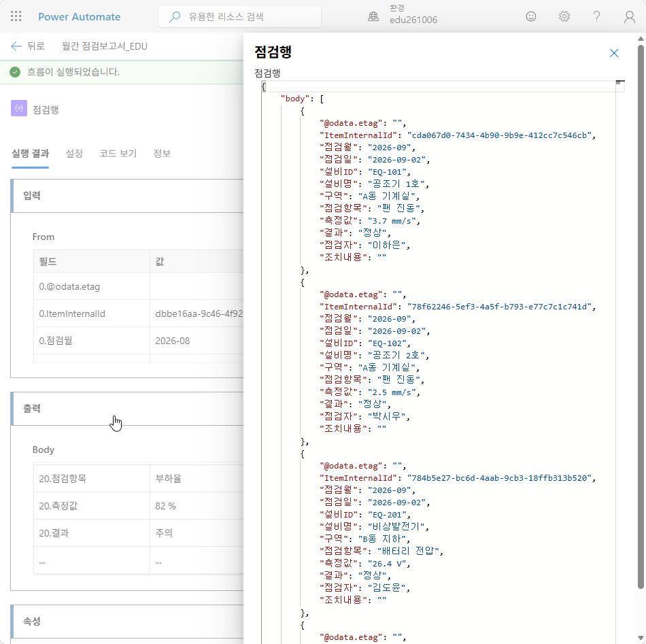Click the code viewer minimap slider
The width and height of the screenshot is (646, 644).
point(620,82)
